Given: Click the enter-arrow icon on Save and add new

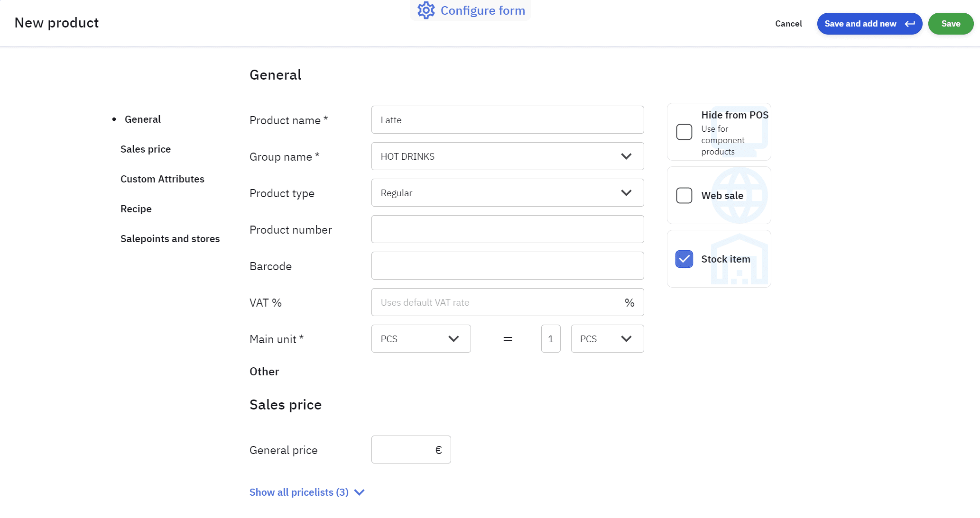Looking at the screenshot, I should coord(909,24).
